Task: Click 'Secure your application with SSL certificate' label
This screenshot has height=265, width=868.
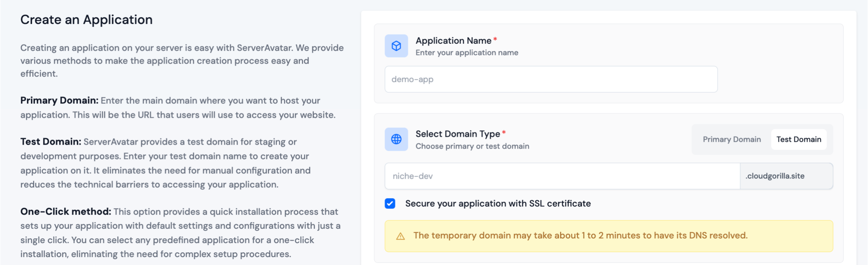Action: point(498,204)
